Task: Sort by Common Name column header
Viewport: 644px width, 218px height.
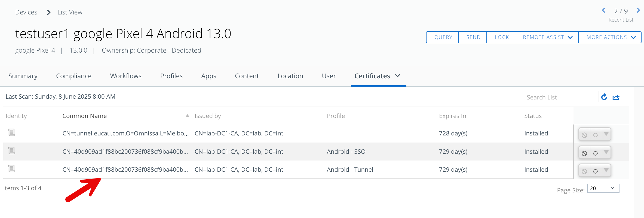Action: [x=85, y=116]
